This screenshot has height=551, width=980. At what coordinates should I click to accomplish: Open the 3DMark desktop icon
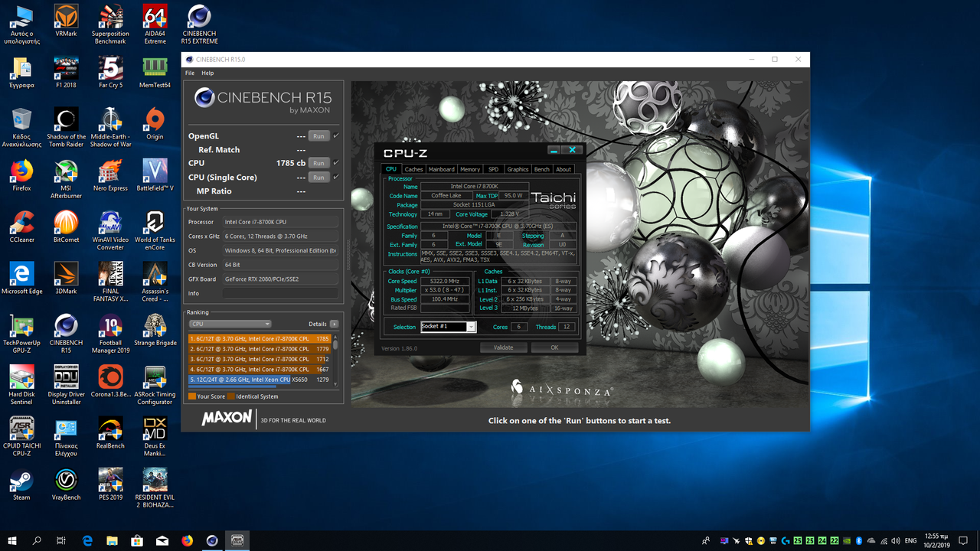click(x=66, y=278)
